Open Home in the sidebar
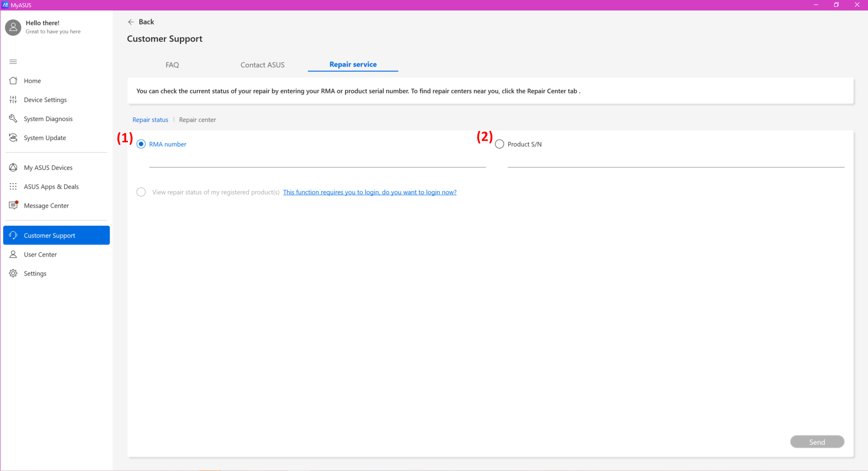This screenshot has width=868, height=471. pos(57,81)
